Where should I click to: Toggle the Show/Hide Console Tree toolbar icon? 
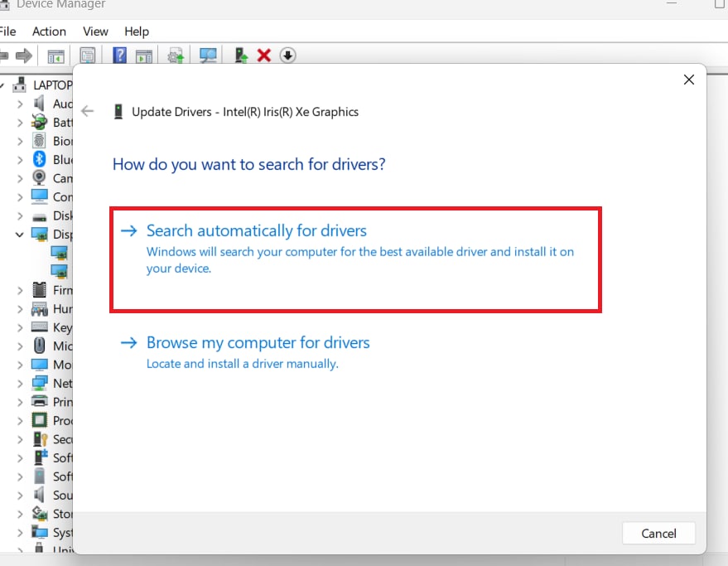[56, 56]
